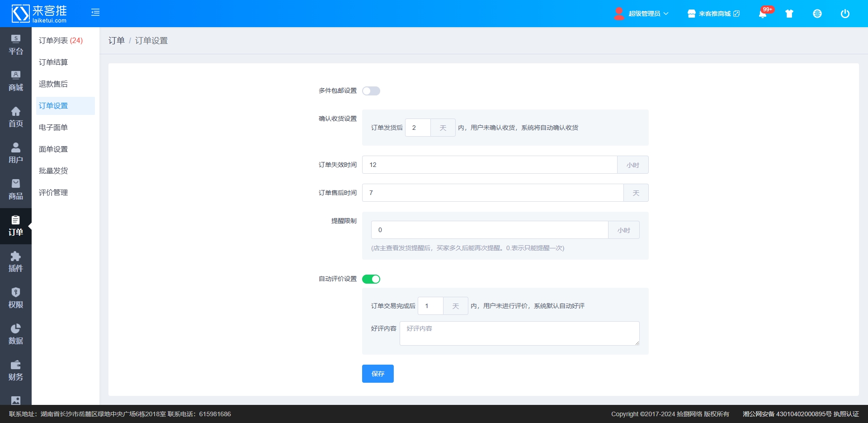The width and height of the screenshot is (868, 423).
Task: Click the 订单失效时间 hours input field
Action: point(489,165)
